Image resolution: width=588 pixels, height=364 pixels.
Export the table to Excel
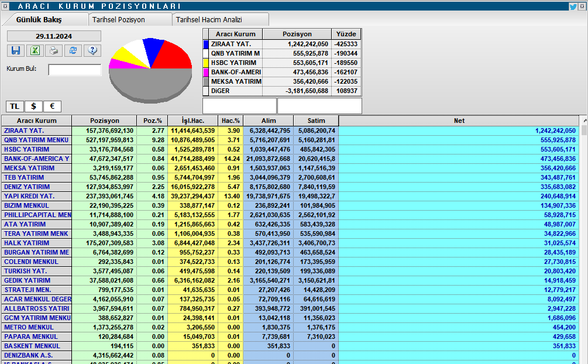pos(35,50)
